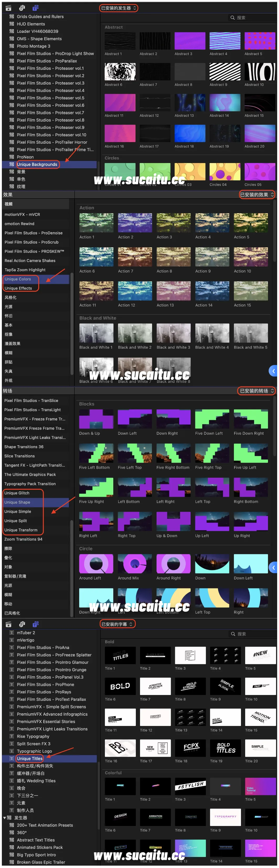The height and width of the screenshot is (868, 279).
Task: Select Unique Shape transitions category
Action: (17, 502)
